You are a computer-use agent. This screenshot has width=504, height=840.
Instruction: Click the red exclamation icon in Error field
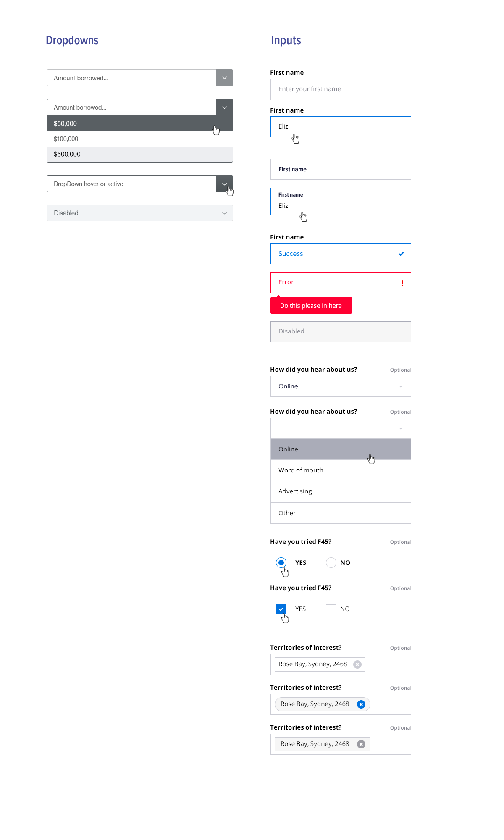402,283
